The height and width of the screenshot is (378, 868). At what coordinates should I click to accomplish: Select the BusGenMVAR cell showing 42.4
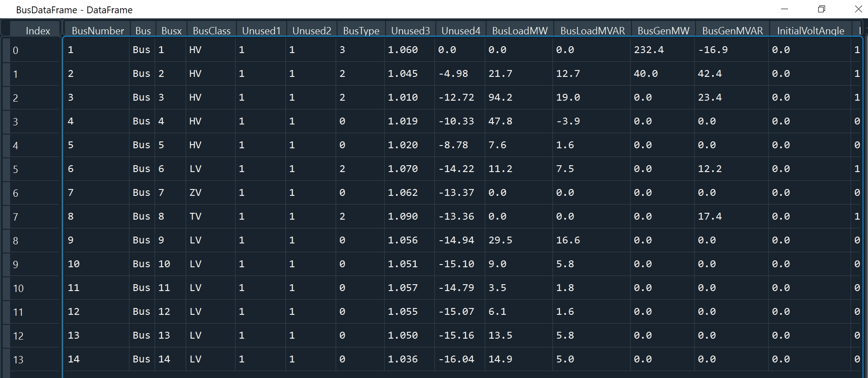click(709, 74)
